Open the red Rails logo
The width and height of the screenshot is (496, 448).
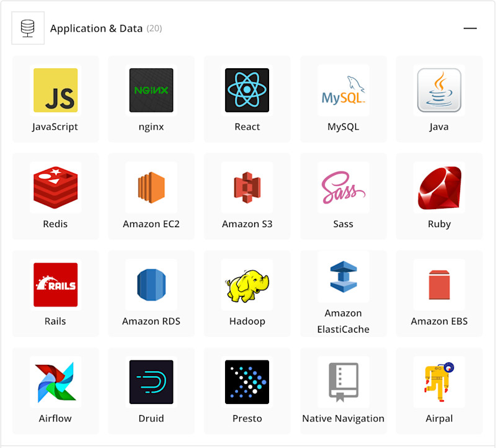pyautogui.click(x=55, y=285)
